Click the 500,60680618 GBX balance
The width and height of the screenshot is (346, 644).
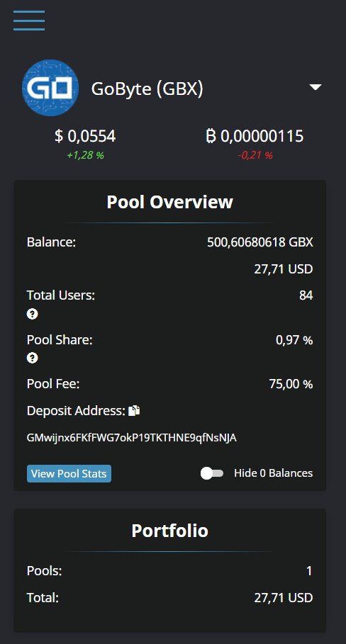pyautogui.click(x=260, y=242)
